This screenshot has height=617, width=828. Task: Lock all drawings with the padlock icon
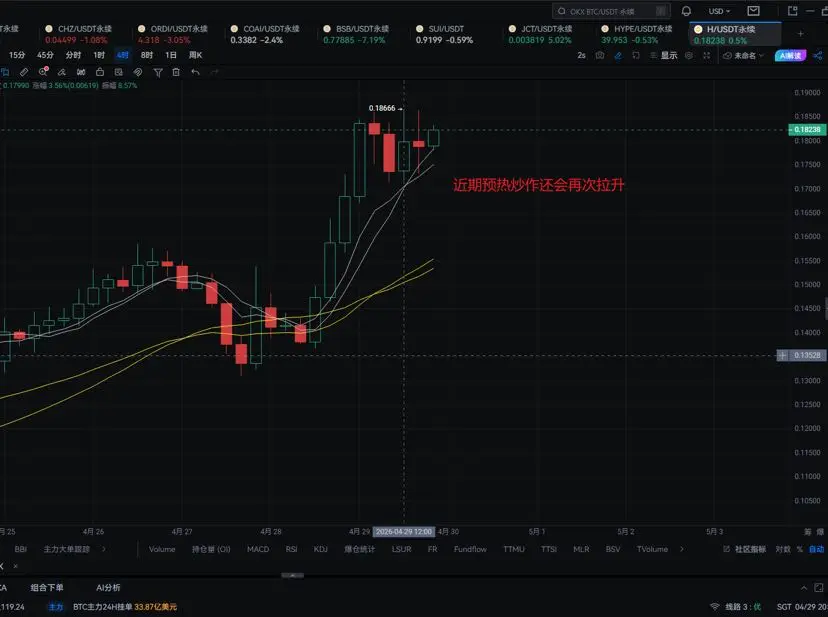(100, 72)
